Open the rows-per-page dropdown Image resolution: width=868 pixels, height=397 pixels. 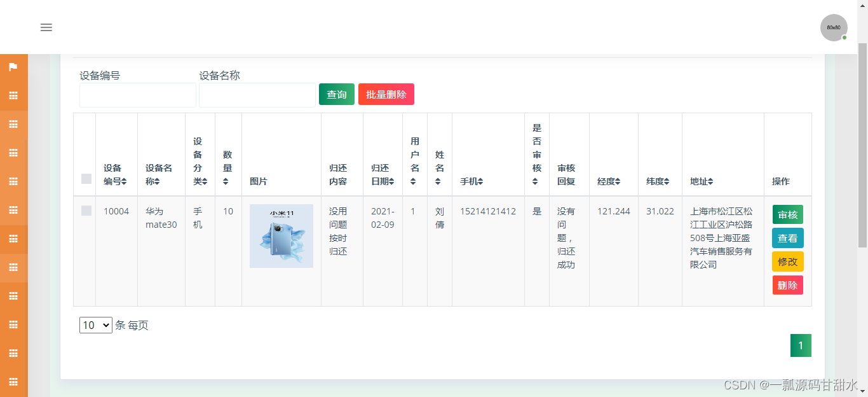pyautogui.click(x=96, y=325)
